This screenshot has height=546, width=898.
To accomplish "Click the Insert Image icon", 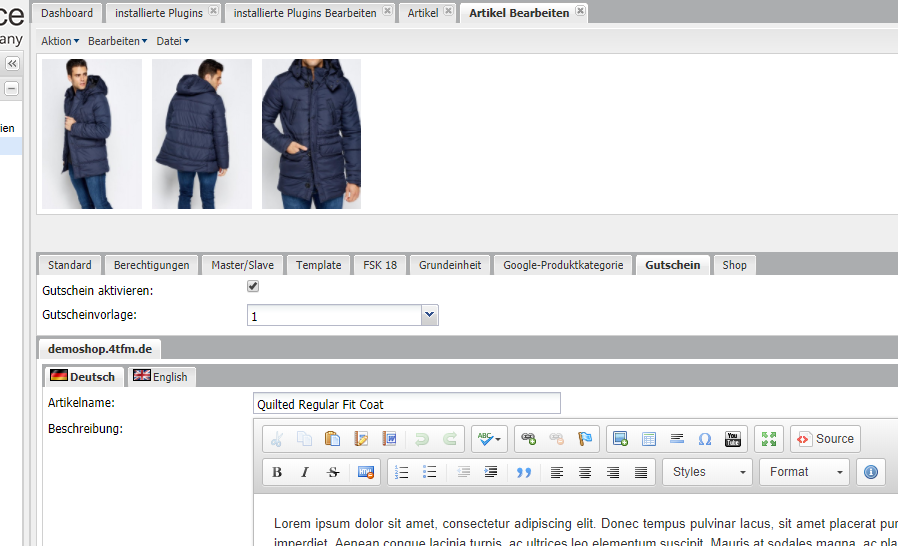I will pos(620,439).
